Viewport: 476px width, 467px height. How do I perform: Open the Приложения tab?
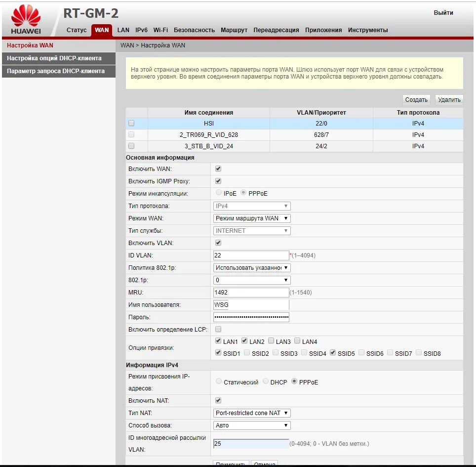coord(323,30)
